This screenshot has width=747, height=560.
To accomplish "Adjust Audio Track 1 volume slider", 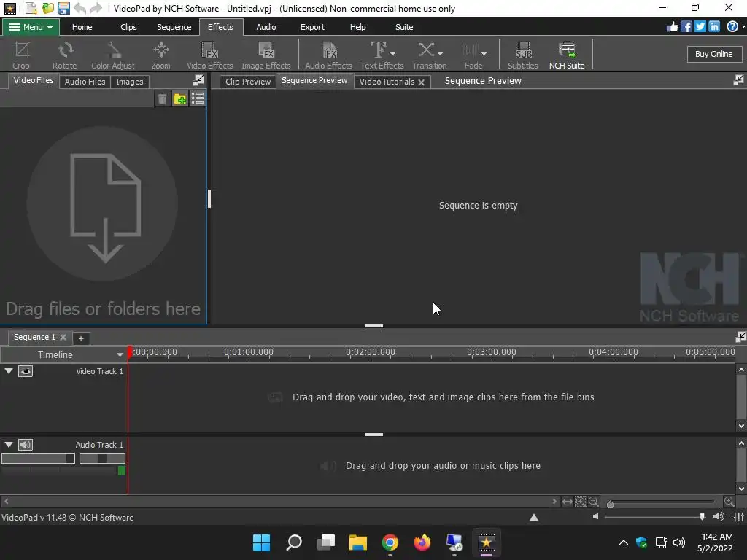I will [38, 458].
